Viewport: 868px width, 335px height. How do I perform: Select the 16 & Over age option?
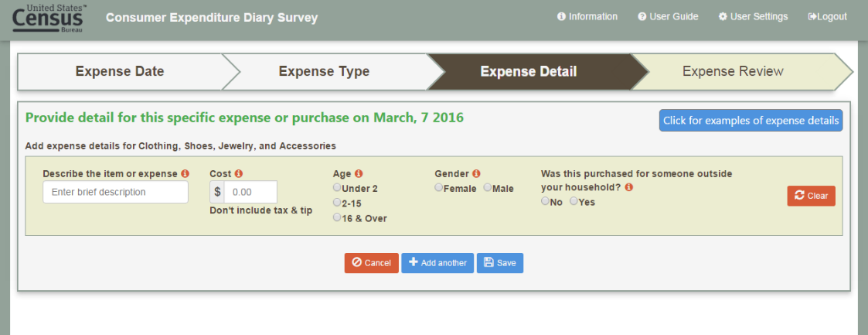[x=337, y=218]
